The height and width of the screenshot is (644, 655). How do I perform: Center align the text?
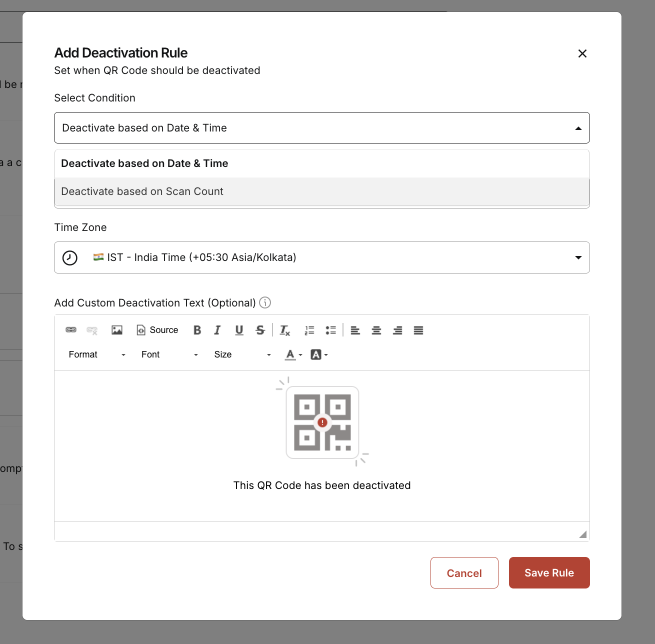click(376, 330)
